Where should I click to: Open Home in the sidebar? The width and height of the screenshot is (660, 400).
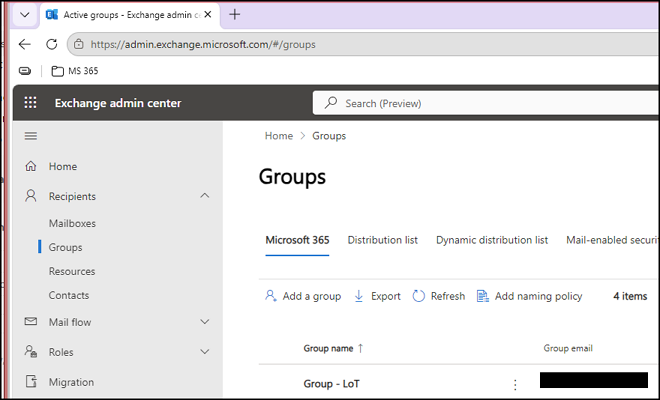(62, 166)
